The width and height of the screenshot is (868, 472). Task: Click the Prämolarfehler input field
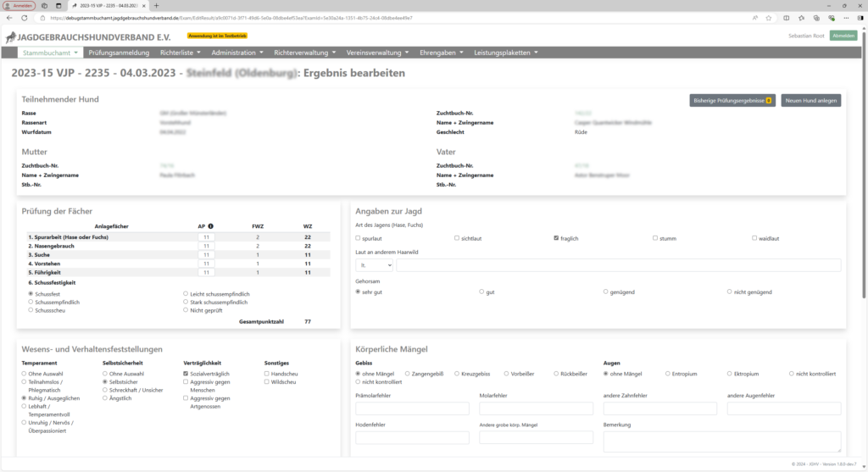(413, 408)
